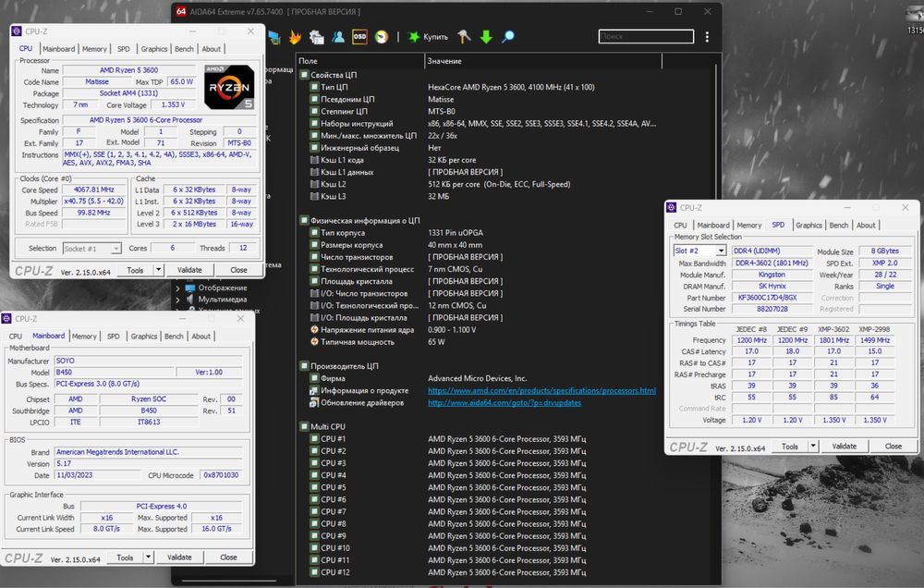Click the orange icon next to Напряжение питания ядра
This screenshot has height=588, width=924.
coord(314,330)
